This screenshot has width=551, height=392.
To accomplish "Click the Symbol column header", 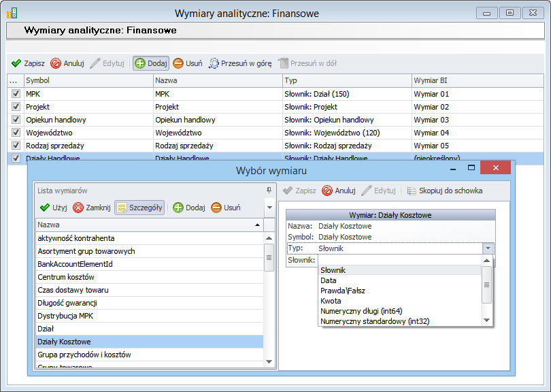I will tap(88, 80).
